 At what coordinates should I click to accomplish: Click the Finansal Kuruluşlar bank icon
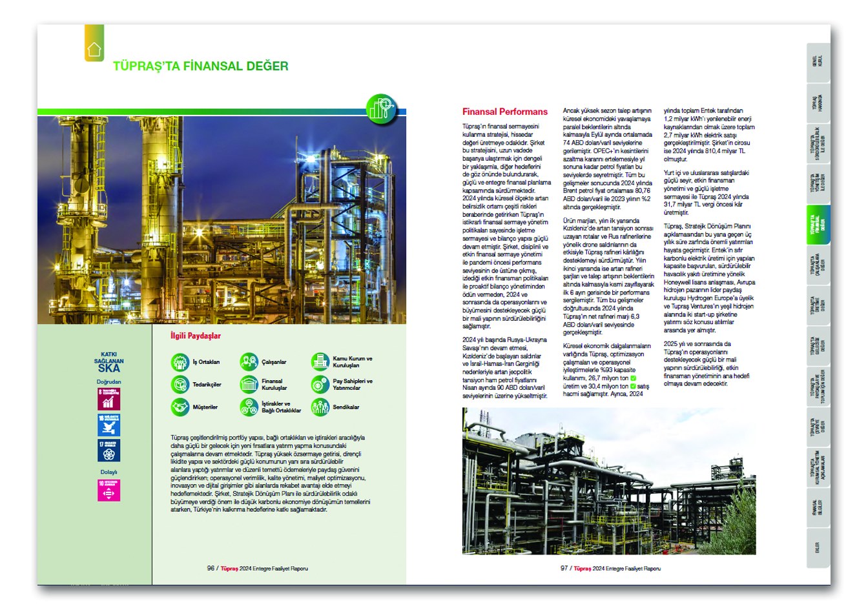[x=249, y=385]
